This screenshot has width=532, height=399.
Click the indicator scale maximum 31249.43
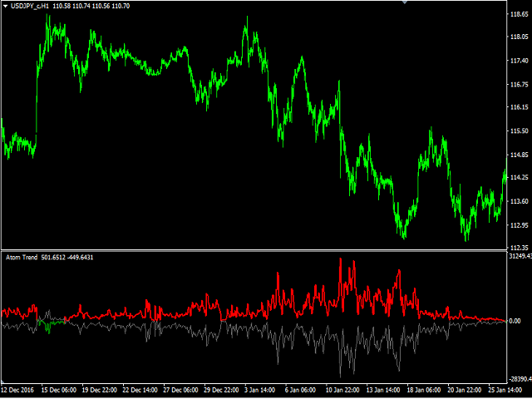520,256
